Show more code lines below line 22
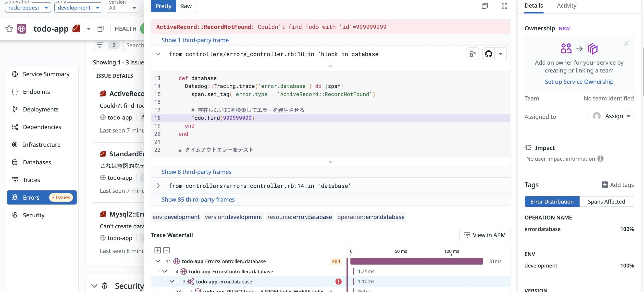644x292 pixels. click(331, 162)
